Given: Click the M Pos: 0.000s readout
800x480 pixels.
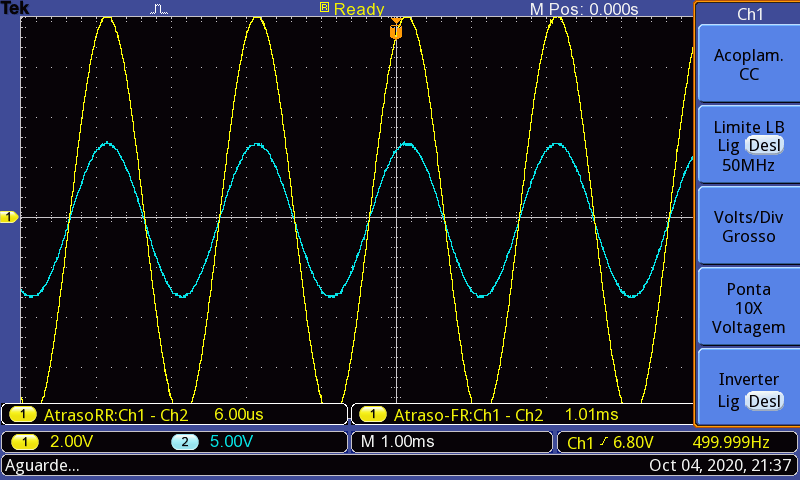Looking at the screenshot, I should [x=584, y=9].
